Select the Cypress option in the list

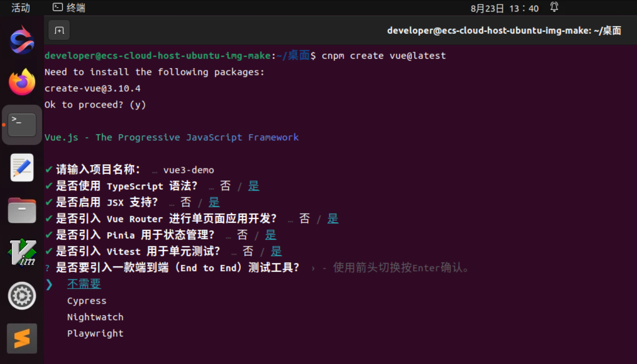86,300
